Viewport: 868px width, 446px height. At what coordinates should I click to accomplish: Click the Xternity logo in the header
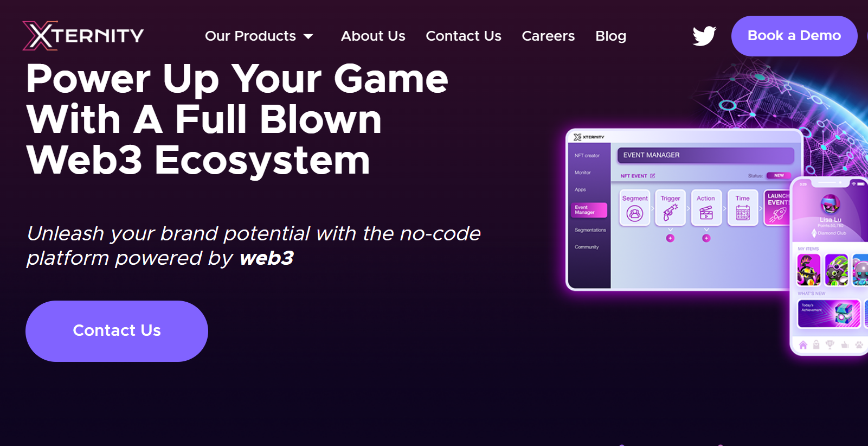pos(83,36)
